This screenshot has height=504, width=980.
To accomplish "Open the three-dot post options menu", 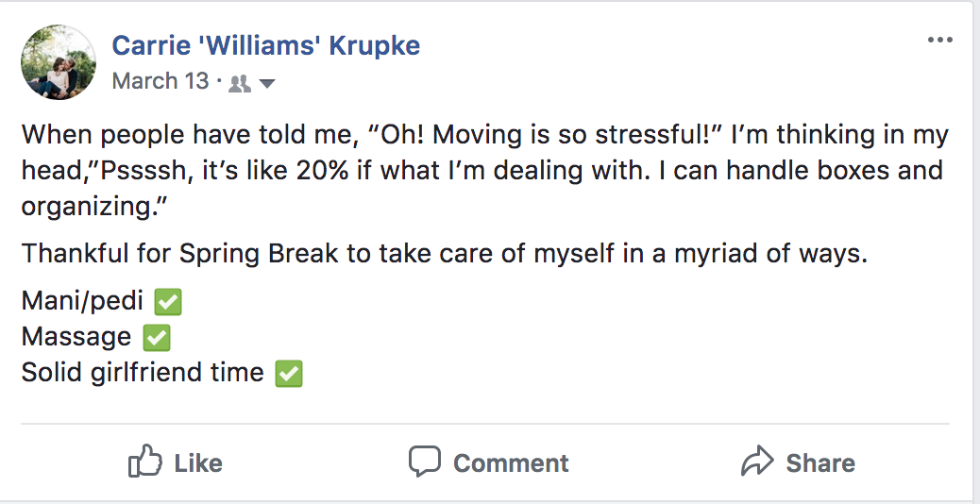I will [x=940, y=40].
